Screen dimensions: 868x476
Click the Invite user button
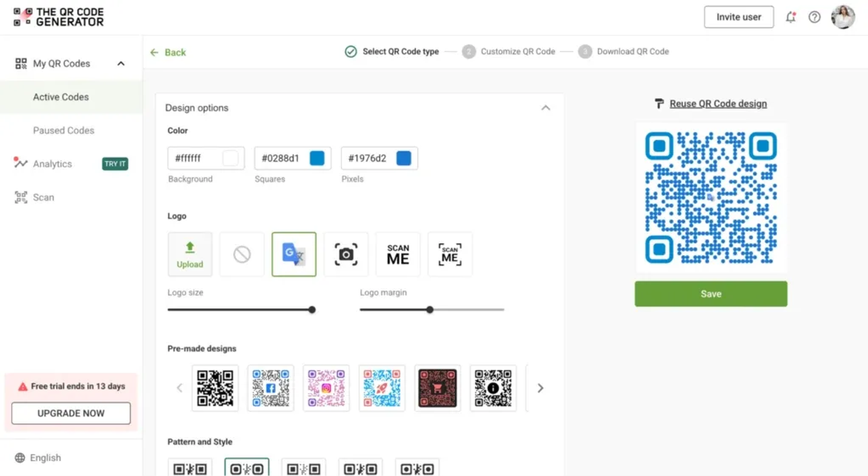coord(739,17)
